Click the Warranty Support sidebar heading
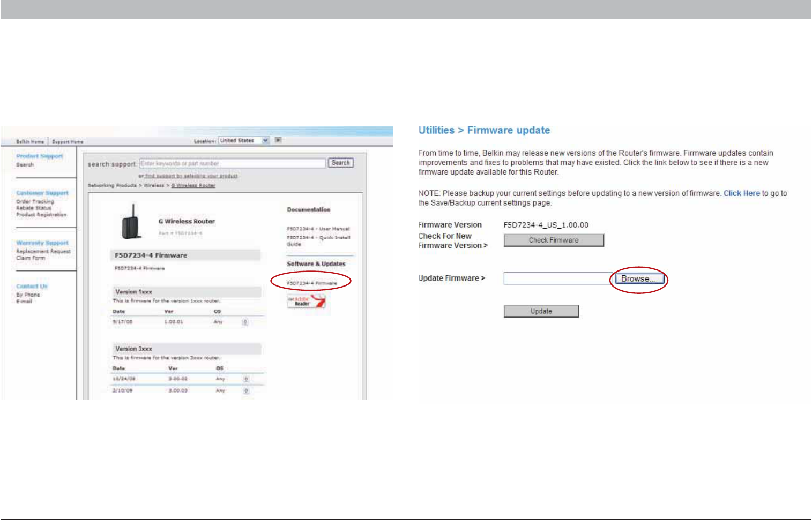 click(42, 243)
